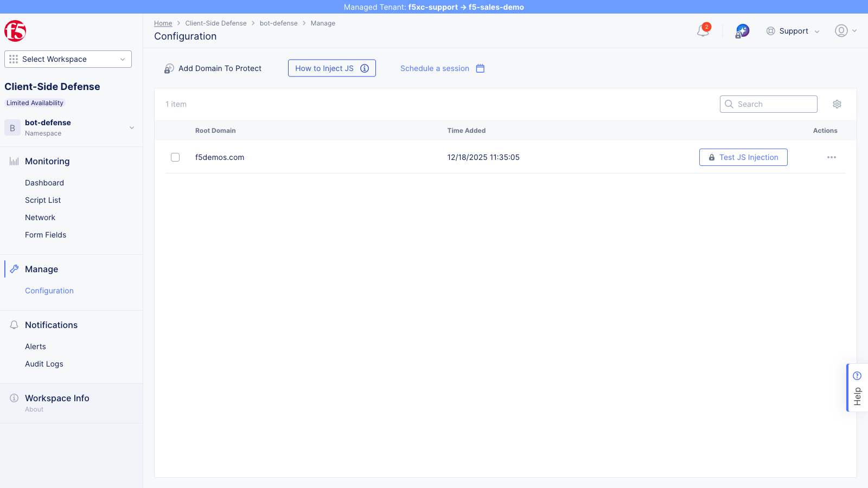The width and height of the screenshot is (868, 488).
Task: Collapse the bot-defense namespace selector
Action: [x=131, y=127]
